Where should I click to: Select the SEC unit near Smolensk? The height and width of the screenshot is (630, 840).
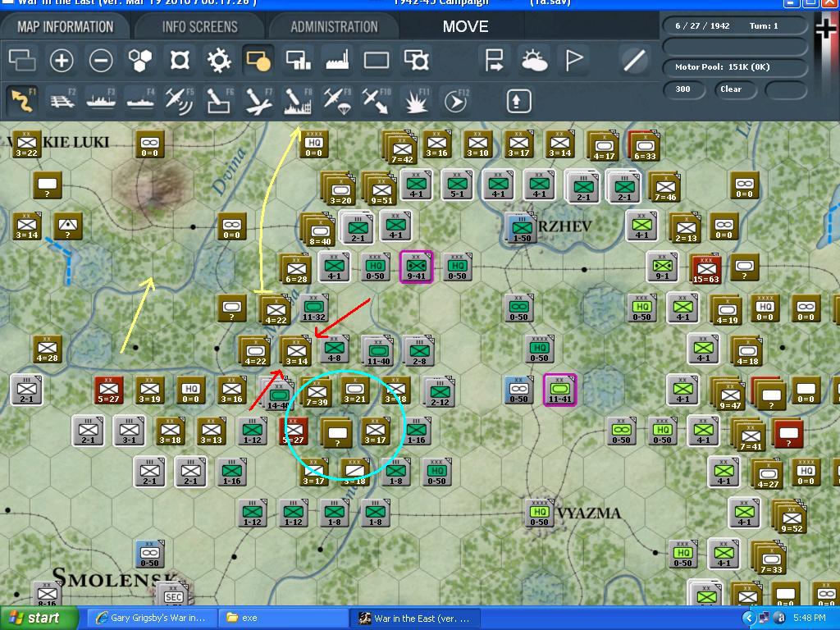click(x=173, y=595)
